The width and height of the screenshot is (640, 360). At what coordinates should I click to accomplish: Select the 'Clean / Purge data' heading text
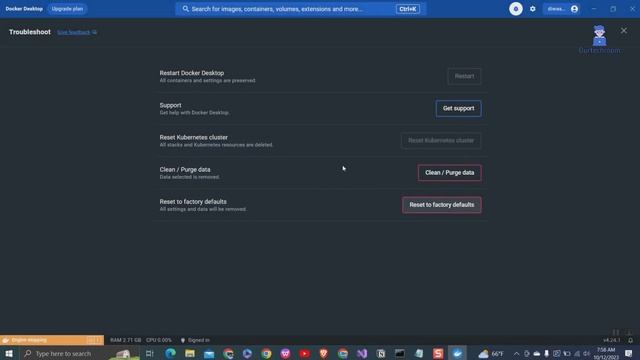click(185, 169)
